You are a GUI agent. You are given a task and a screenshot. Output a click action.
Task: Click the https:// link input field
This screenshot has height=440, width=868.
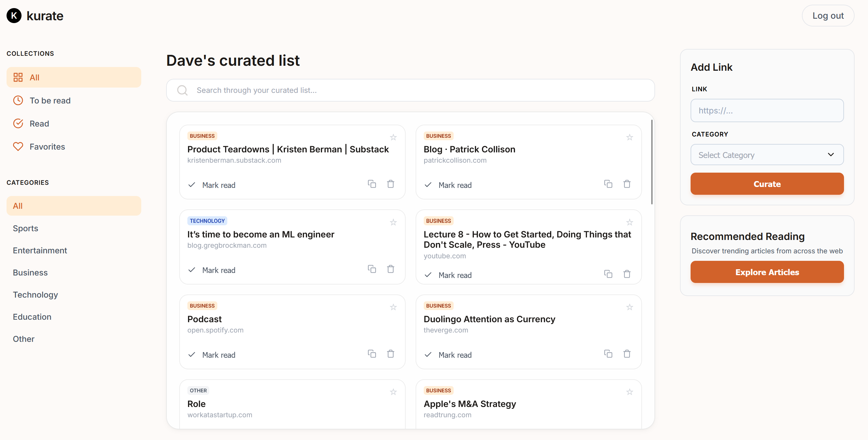pyautogui.click(x=767, y=110)
